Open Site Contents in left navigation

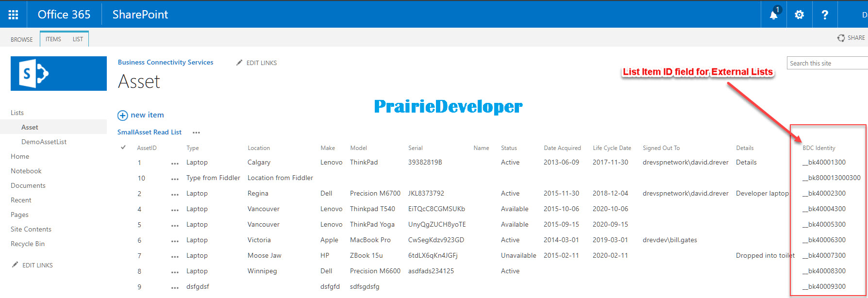click(x=31, y=229)
